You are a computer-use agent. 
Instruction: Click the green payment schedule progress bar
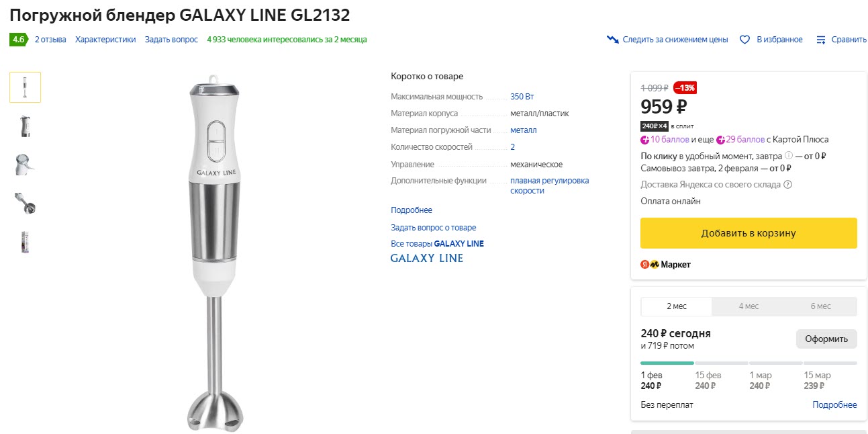667,361
